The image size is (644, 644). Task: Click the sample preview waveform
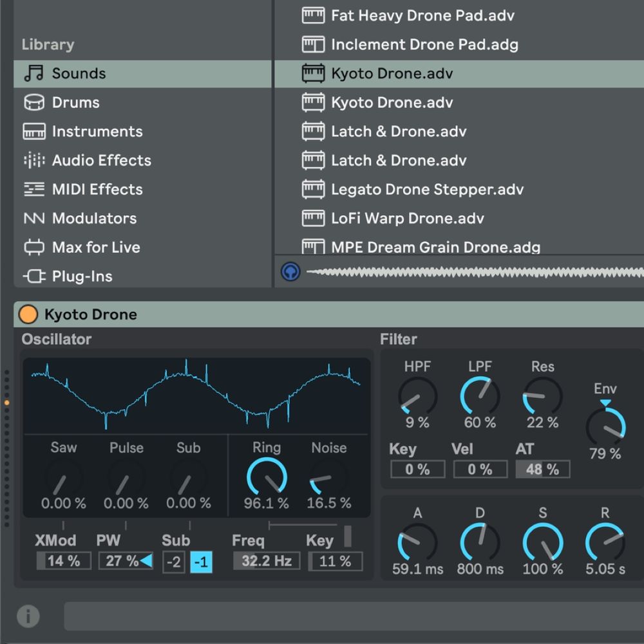[475, 272]
